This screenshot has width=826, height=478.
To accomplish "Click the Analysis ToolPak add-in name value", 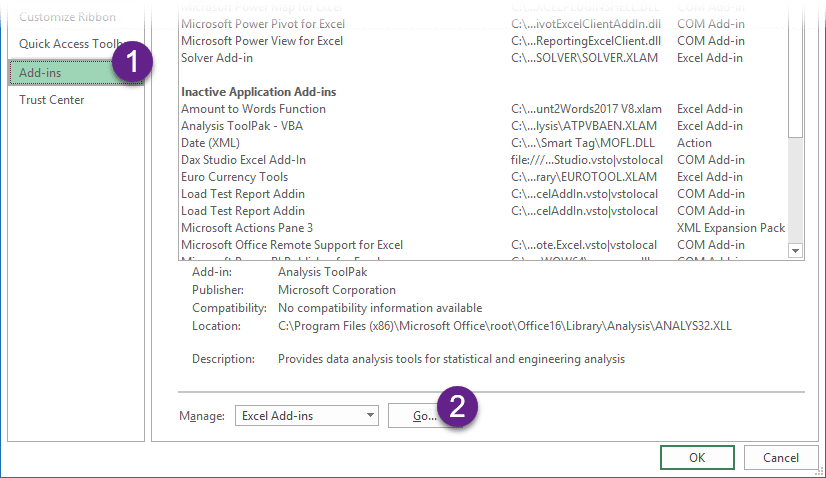I will [x=322, y=272].
